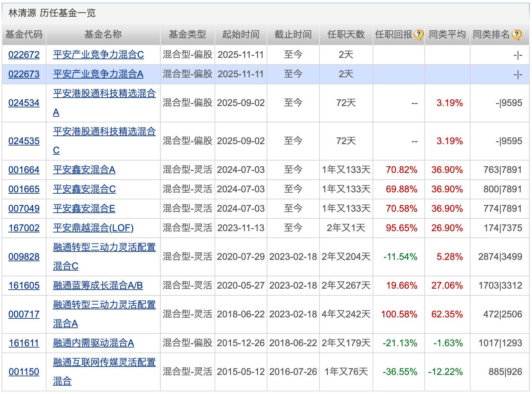Open 平安鼎越混合(LOF) fund page
Screen dimensions: 532x394
point(93,228)
